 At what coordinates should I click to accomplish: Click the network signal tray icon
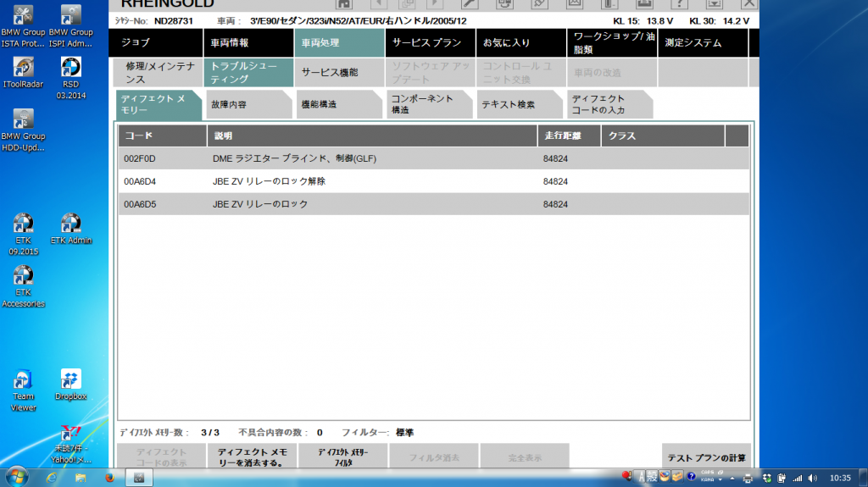797,479
